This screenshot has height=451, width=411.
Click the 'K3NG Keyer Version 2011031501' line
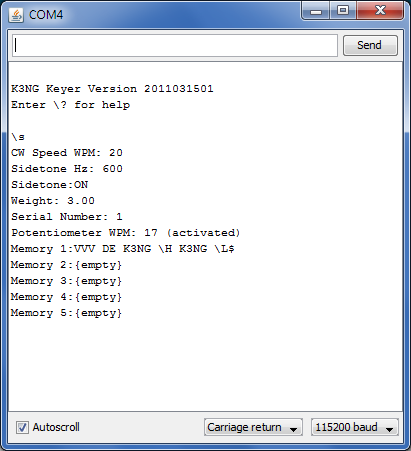112,89
